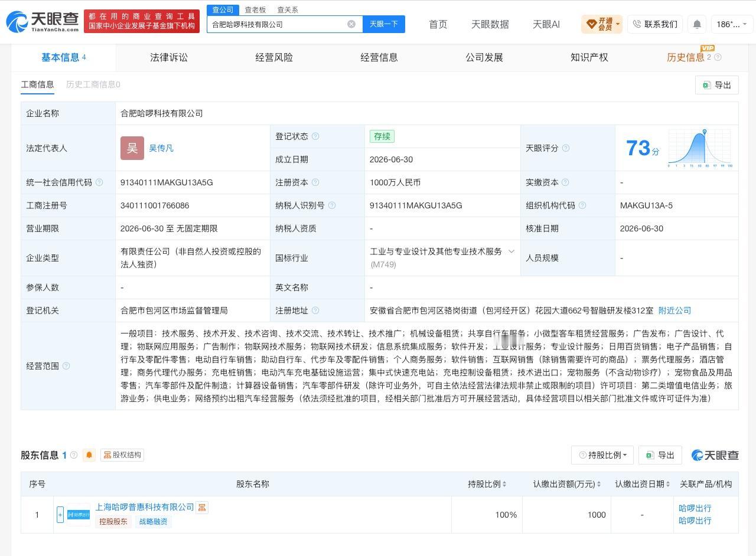Image resolution: width=756 pixels, height=556 pixels.
Task: Open legal representative 吴传凡 link
Action: click(161, 148)
